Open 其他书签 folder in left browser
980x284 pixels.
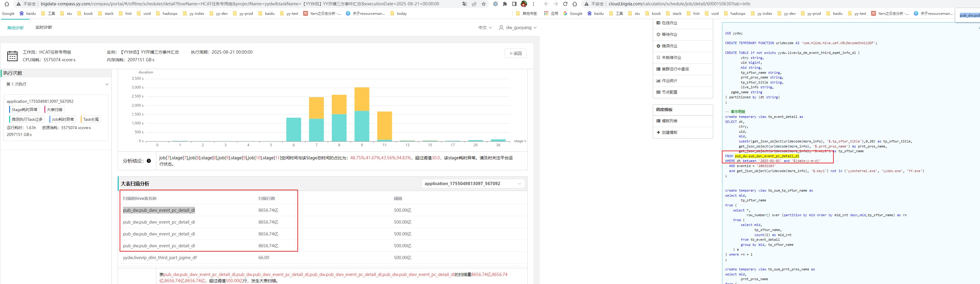tap(527, 13)
